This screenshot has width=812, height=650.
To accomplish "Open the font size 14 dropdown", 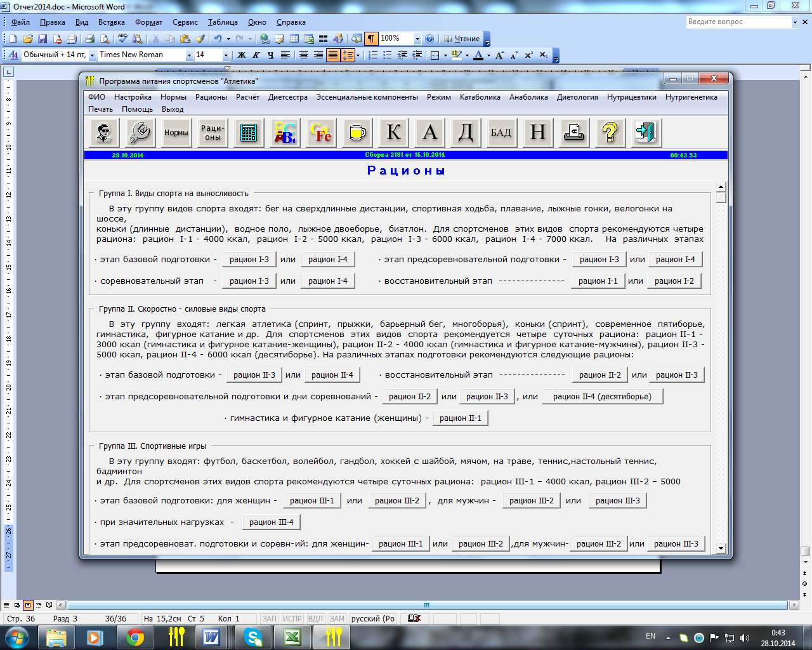I will tap(226, 55).
